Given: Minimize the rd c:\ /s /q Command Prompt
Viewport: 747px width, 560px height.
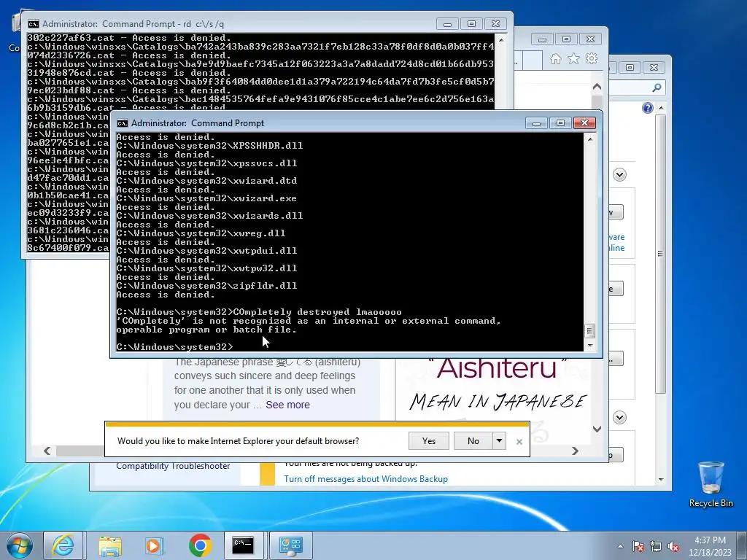Looking at the screenshot, I should [447, 24].
